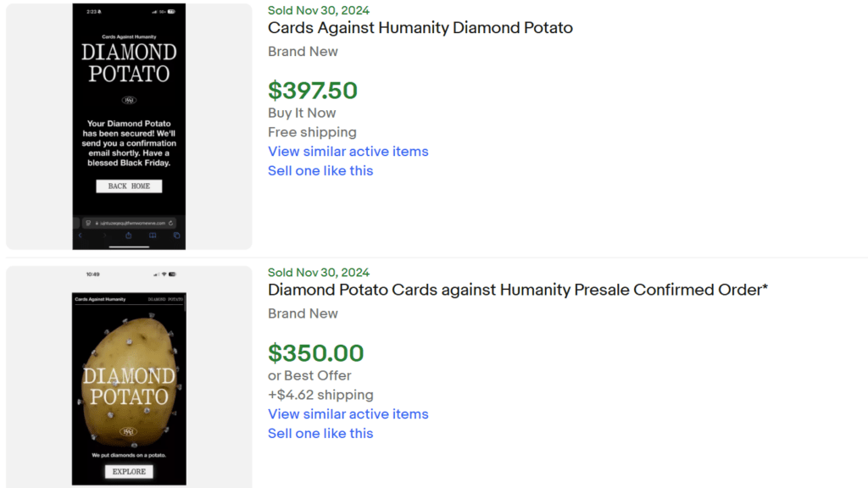The width and height of the screenshot is (868, 488).
Task: Open the Cards Against Humanity Diamond Potato listing title
Action: (420, 27)
